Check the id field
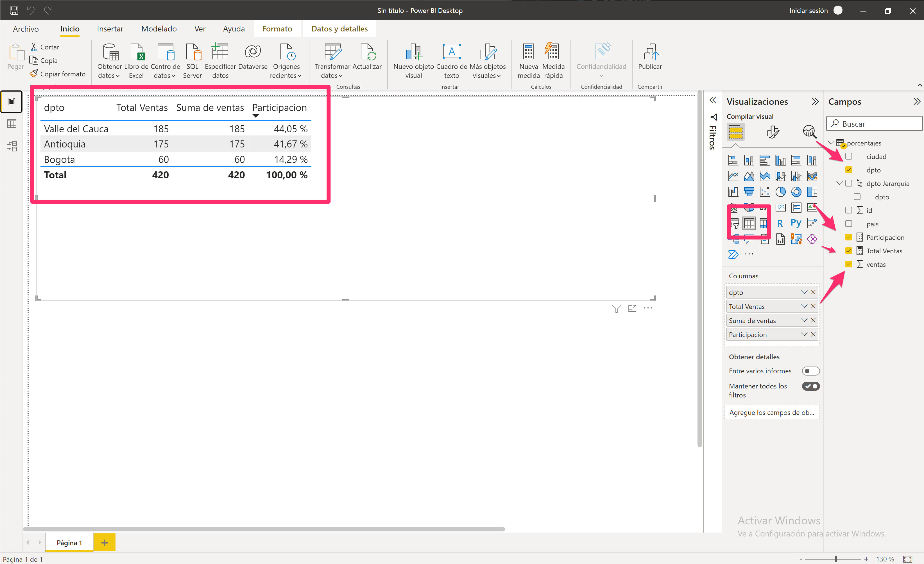924x564 pixels. click(849, 210)
